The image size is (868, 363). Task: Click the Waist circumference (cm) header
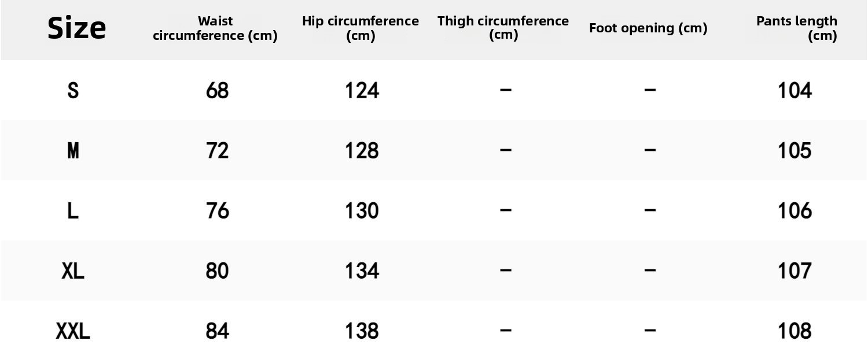(215, 28)
